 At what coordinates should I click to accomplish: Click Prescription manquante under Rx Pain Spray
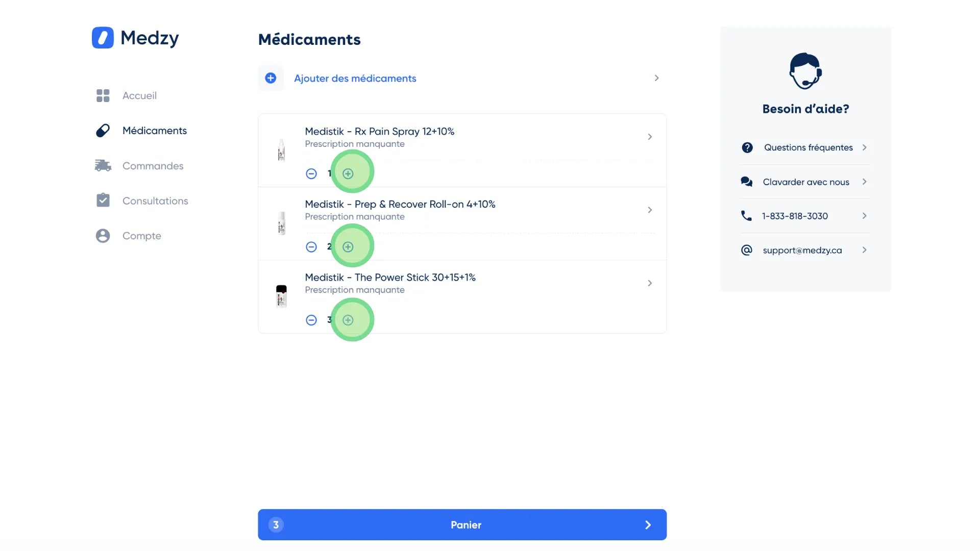pyautogui.click(x=355, y=144)
